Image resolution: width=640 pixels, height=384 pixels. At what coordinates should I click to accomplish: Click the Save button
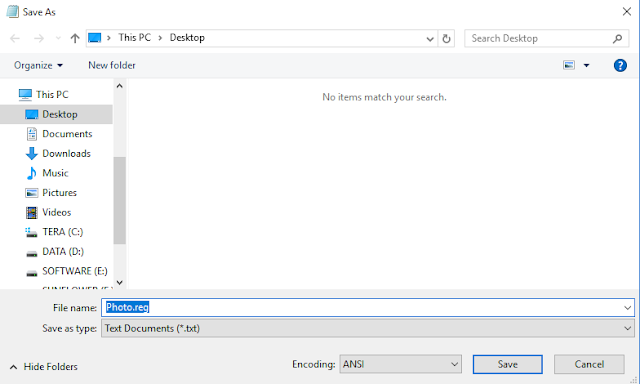tap(508, 364)
